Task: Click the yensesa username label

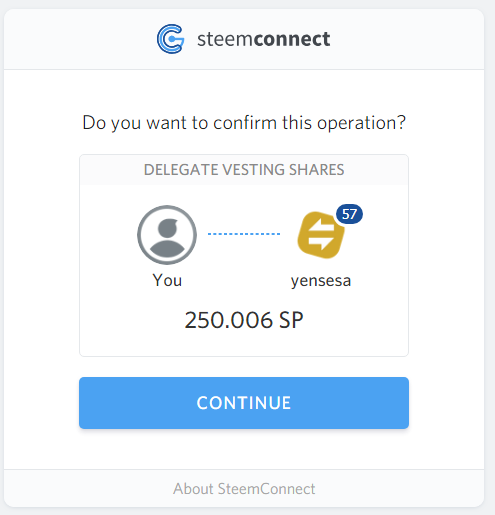Action: pos(321,281)
